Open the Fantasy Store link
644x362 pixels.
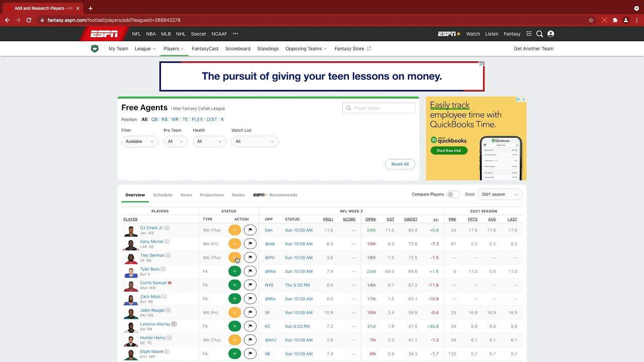353,49
